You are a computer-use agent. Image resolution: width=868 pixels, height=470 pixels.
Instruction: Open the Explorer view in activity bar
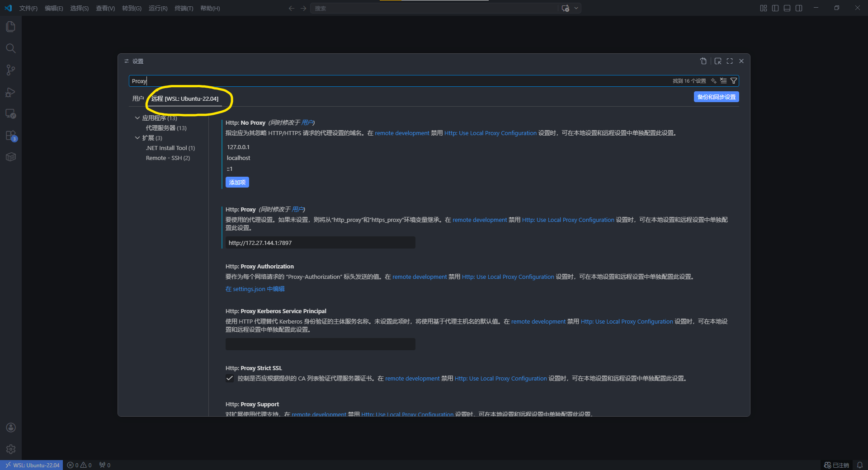coord(11,27)
